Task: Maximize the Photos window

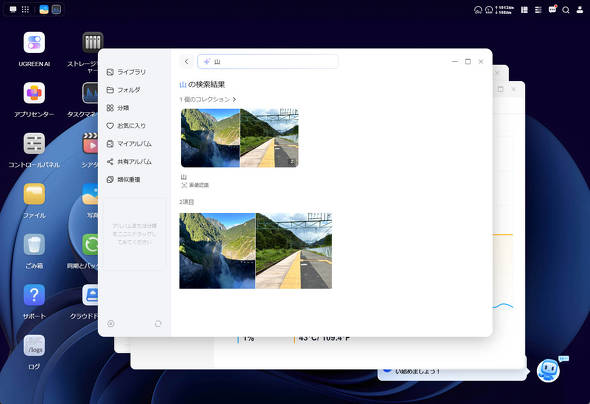Action: pos(468,61)
